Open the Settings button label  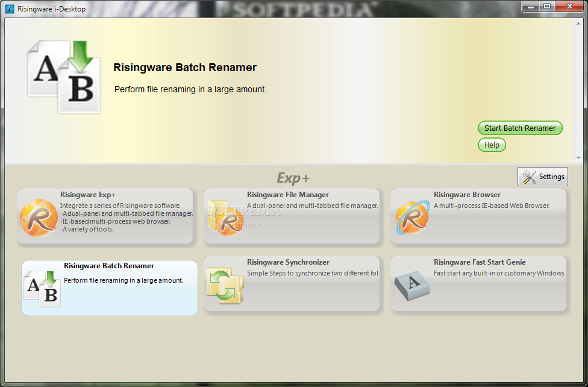click(551, 177)
